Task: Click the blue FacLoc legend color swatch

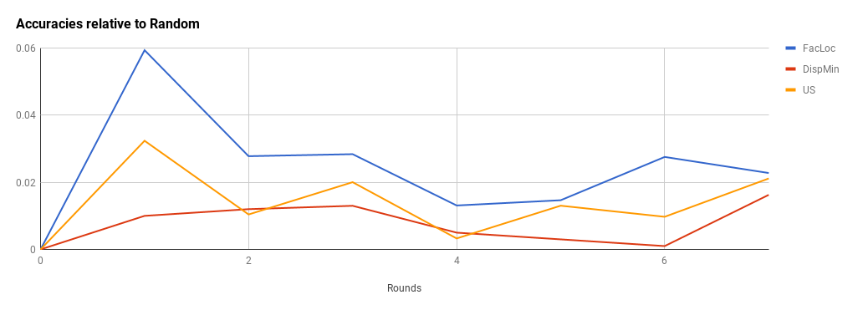Action: (x=790, y=48)
